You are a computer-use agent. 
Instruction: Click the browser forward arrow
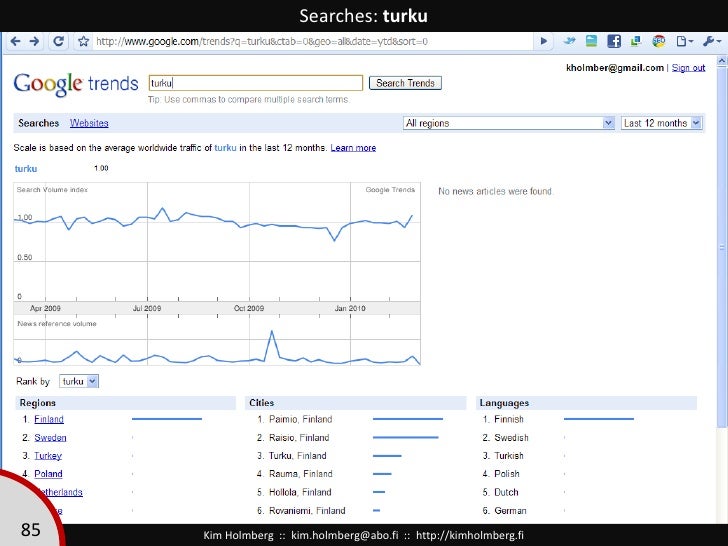[x=34, y=42]
